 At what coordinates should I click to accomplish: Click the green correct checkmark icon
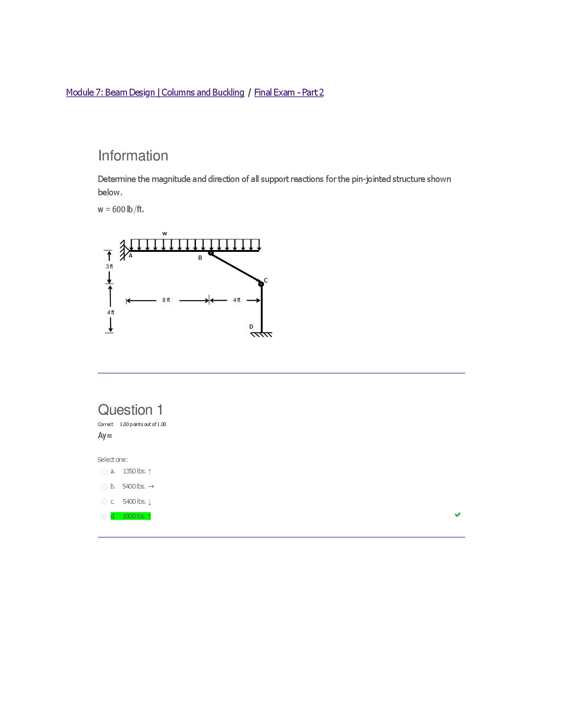tap(458, 515)
